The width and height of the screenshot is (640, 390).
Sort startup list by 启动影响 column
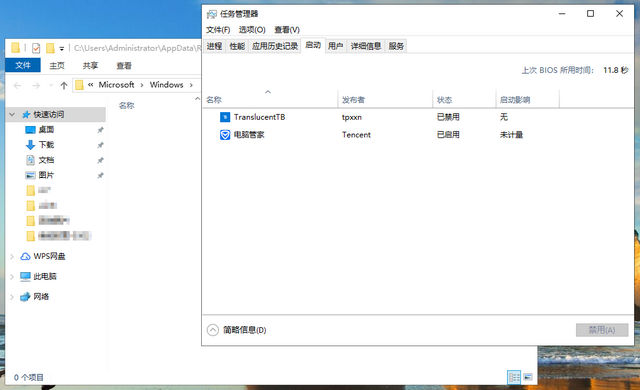click(527, 100)
